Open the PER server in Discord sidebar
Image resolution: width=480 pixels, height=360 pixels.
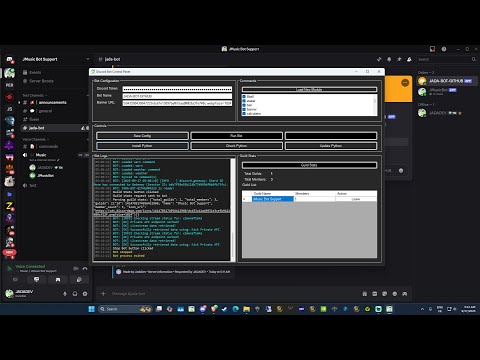9,85
